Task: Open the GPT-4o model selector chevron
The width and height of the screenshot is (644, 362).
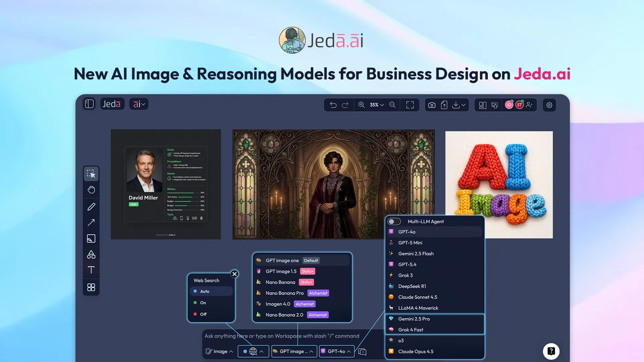Action: [x=350, y=351]
